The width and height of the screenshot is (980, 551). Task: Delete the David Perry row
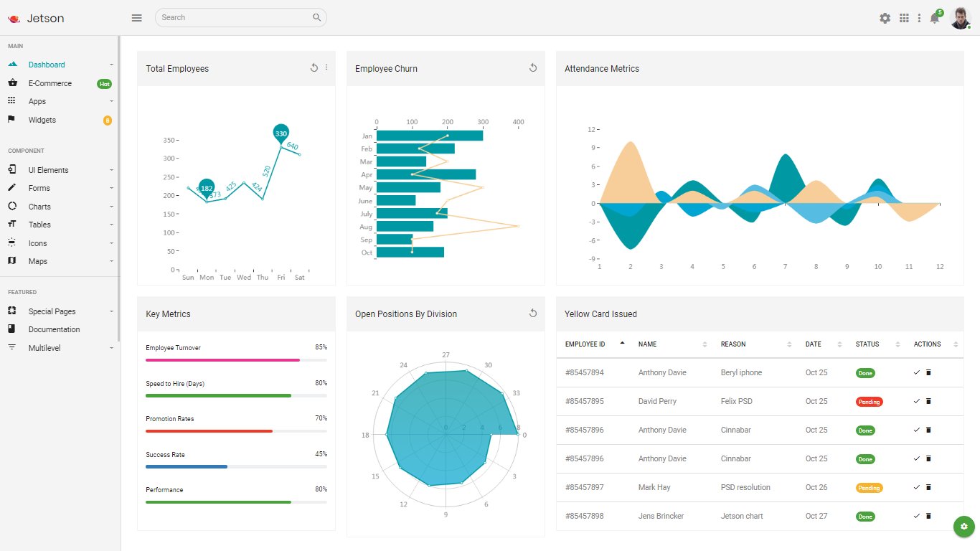coord(928,401)
